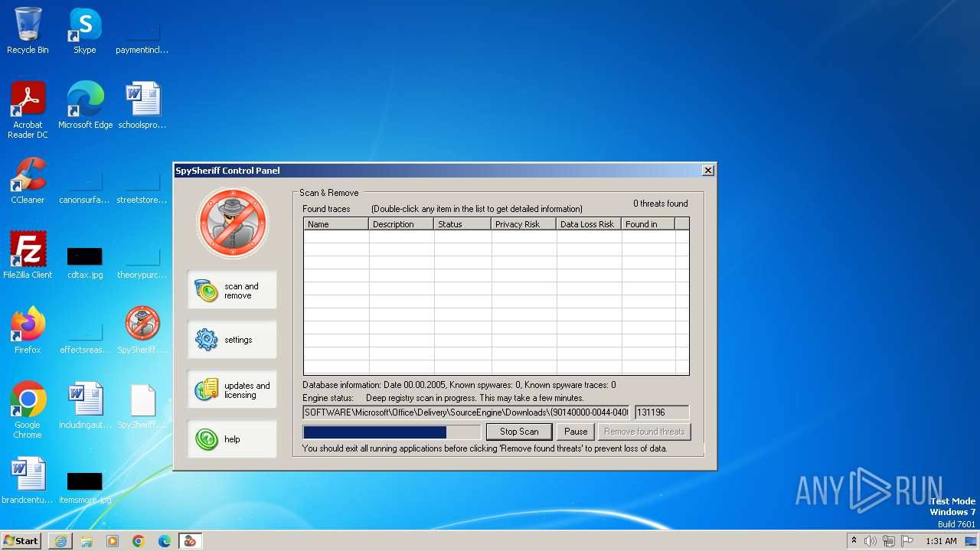Select the blank SpySheriff file icon
The width and height of the screenshot is (980, 551).
142,406
